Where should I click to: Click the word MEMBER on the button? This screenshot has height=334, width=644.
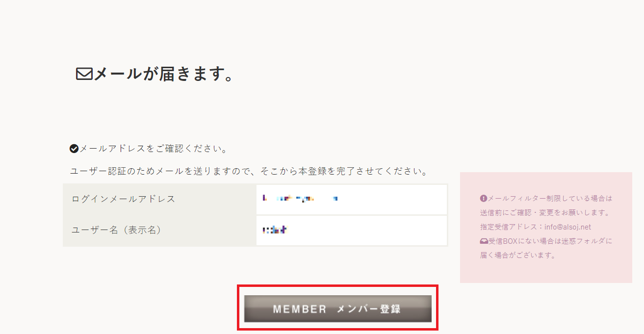(300, 309)
